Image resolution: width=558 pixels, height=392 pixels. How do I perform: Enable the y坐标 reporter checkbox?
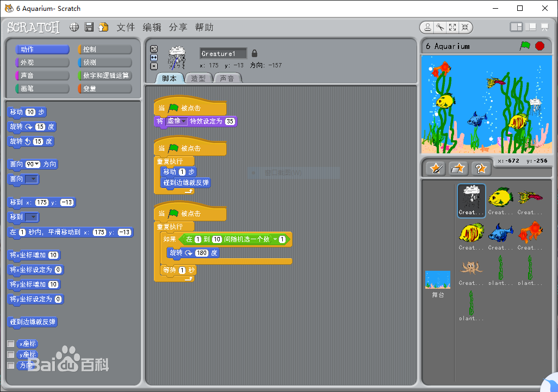click(x=11, y=354)
